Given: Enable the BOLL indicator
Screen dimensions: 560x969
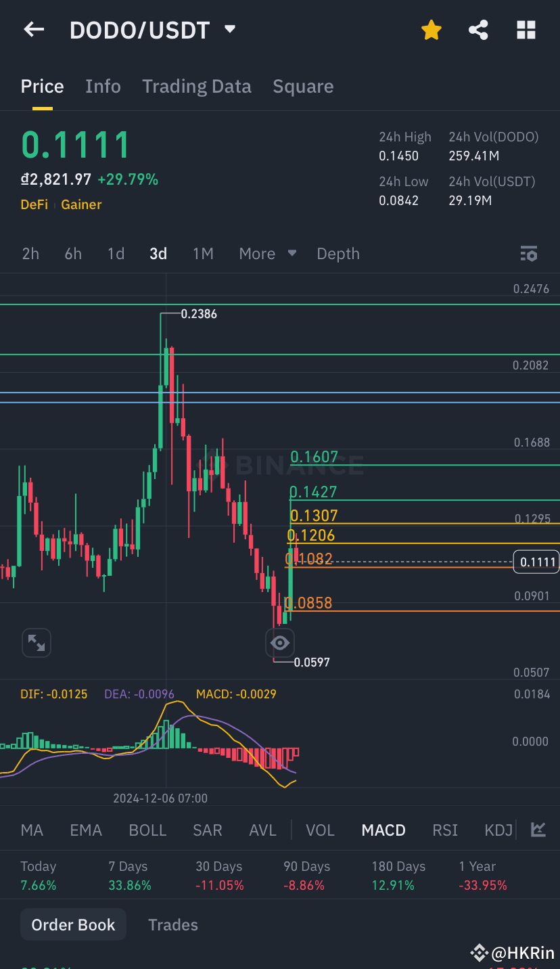Looking at the screenshot, I should tap(147, 830).
